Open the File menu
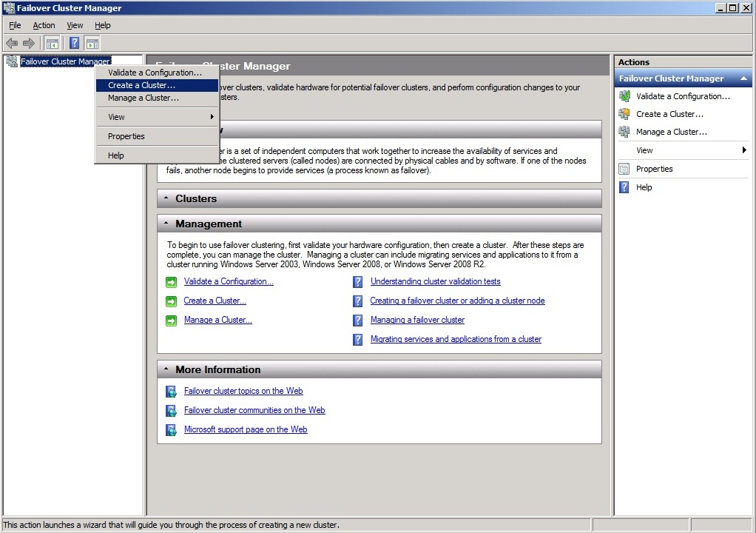This screenshot has width=756, height=533. coord(15,25)
